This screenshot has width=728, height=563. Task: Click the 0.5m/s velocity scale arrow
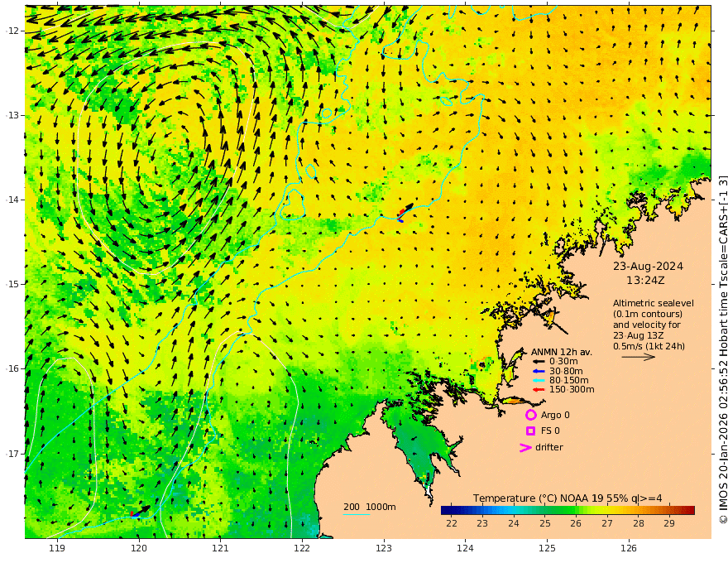[639, 357]
